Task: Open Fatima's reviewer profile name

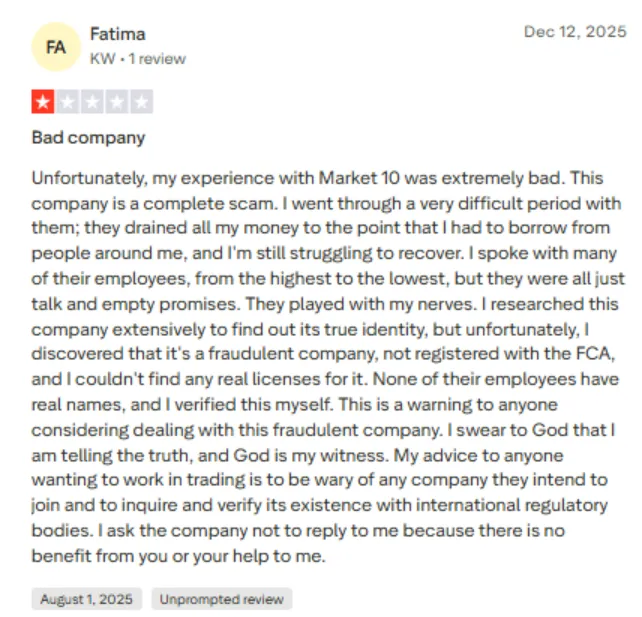Action: click(x=118, y=34)
